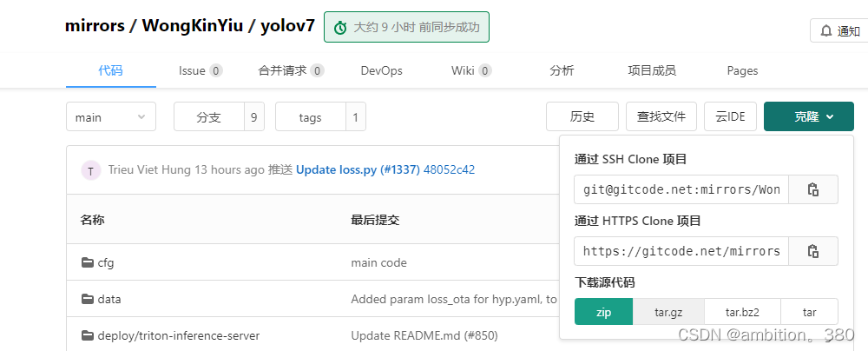Open the deploy/triton-inference-server folder
868x351 pixels.
(178, 336)
